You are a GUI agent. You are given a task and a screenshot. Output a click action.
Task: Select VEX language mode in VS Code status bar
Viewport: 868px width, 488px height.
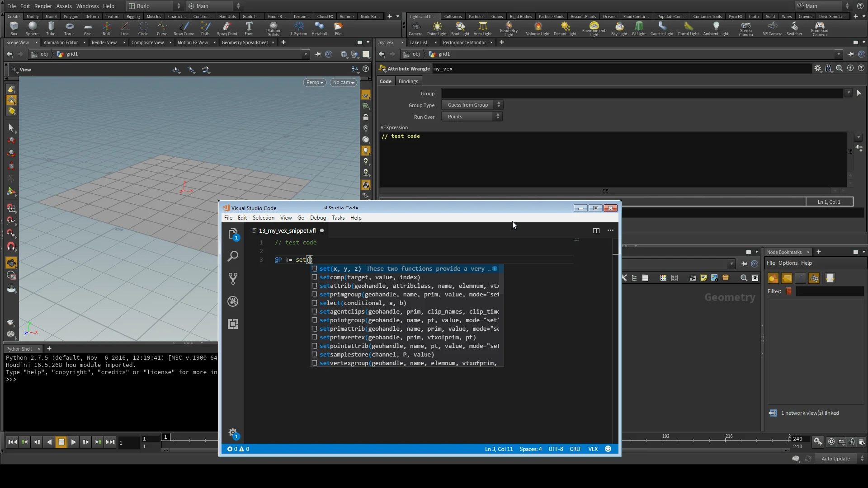[593, 449]
